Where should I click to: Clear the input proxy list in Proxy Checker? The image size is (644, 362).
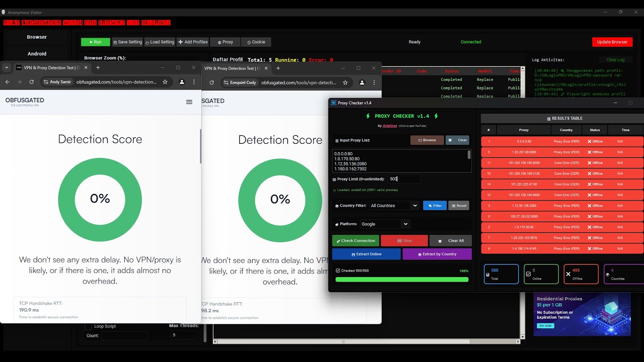click(457, 140)
